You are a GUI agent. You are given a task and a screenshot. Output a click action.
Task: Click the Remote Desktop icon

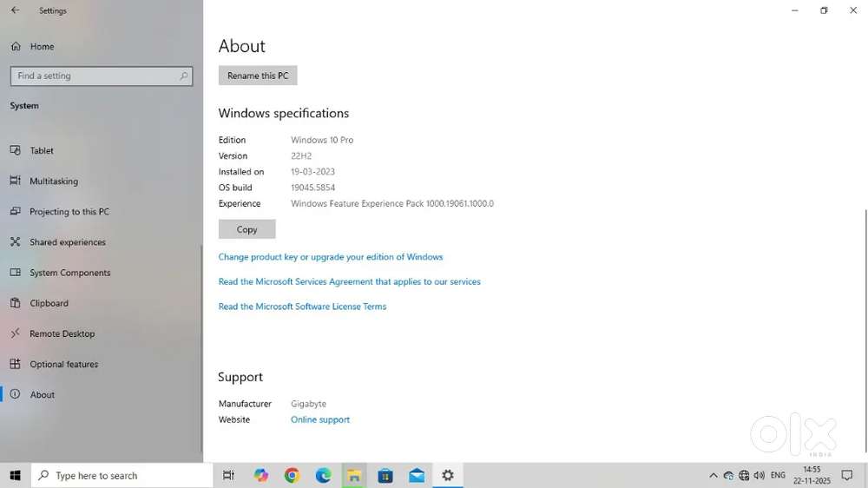pos(15,333)
